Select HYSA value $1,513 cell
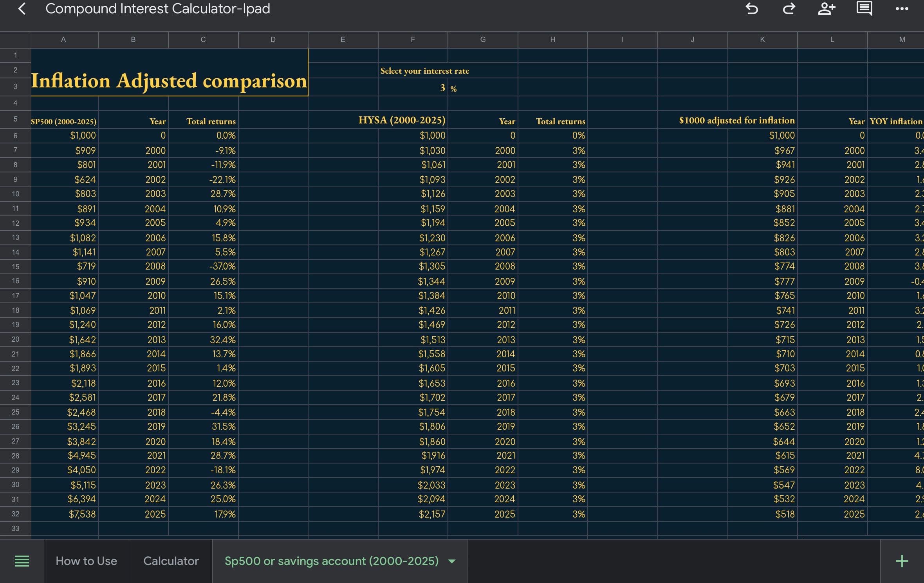 [413, 340]
